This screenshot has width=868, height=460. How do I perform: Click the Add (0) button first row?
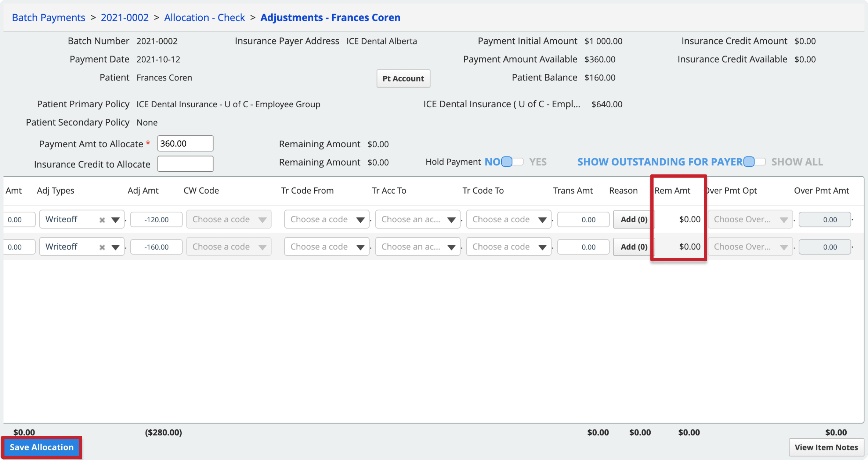tap(632, 219)
